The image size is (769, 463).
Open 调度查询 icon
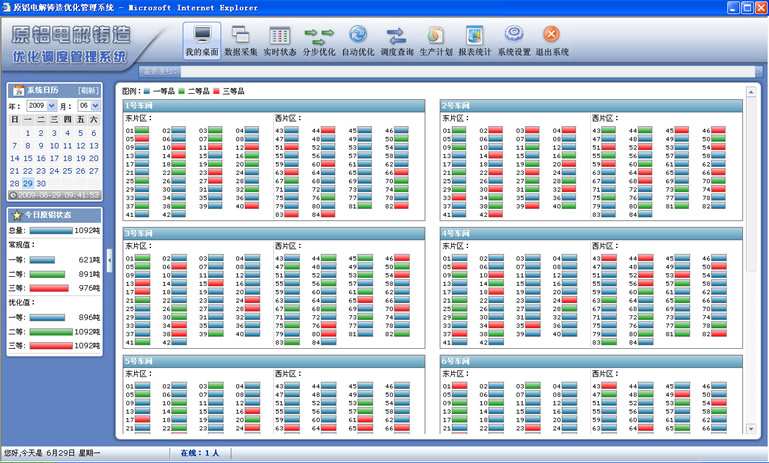tap(397, 40)
